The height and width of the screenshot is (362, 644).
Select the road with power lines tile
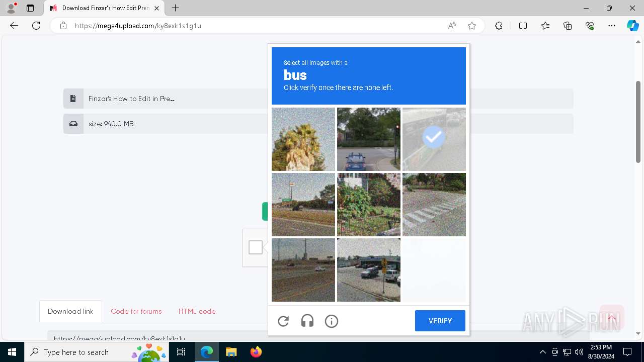[303, 270]
